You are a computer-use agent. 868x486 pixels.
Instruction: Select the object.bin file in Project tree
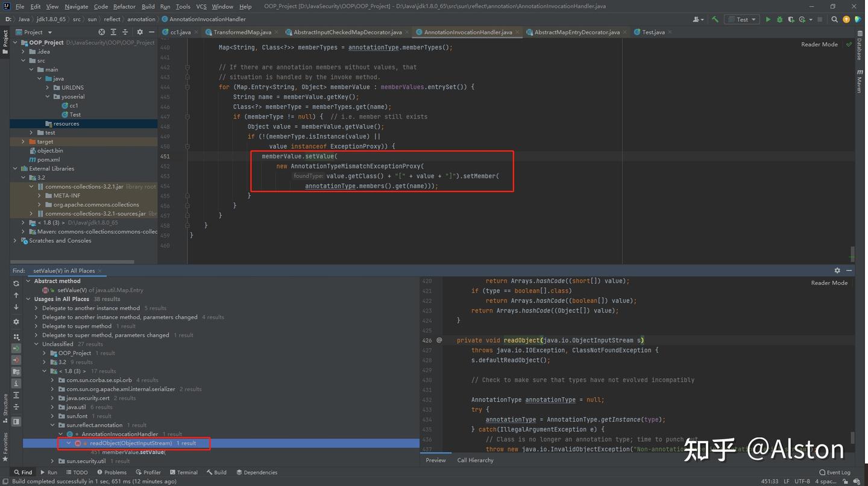(x=50, y=151)
